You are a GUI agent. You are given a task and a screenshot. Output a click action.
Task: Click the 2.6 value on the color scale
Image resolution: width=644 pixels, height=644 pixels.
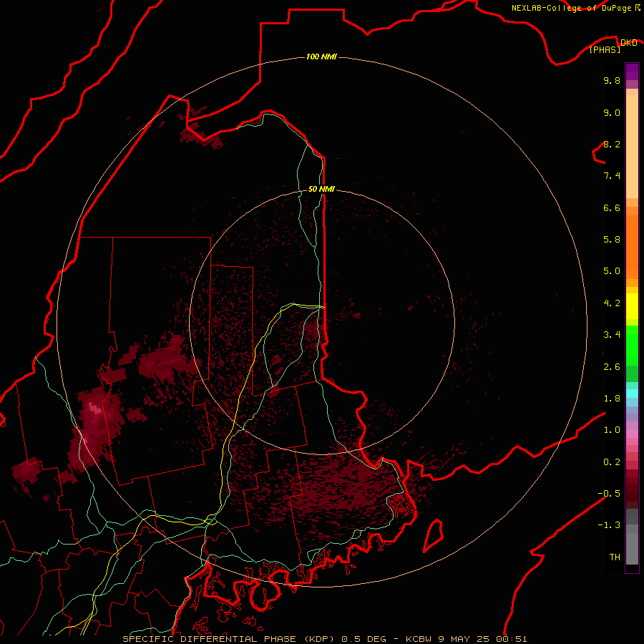(612, 367)
